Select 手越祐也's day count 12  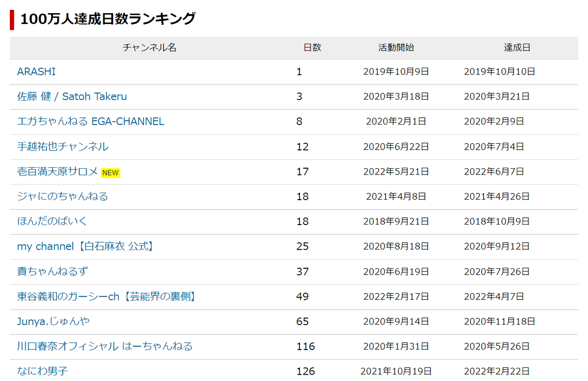303,147
